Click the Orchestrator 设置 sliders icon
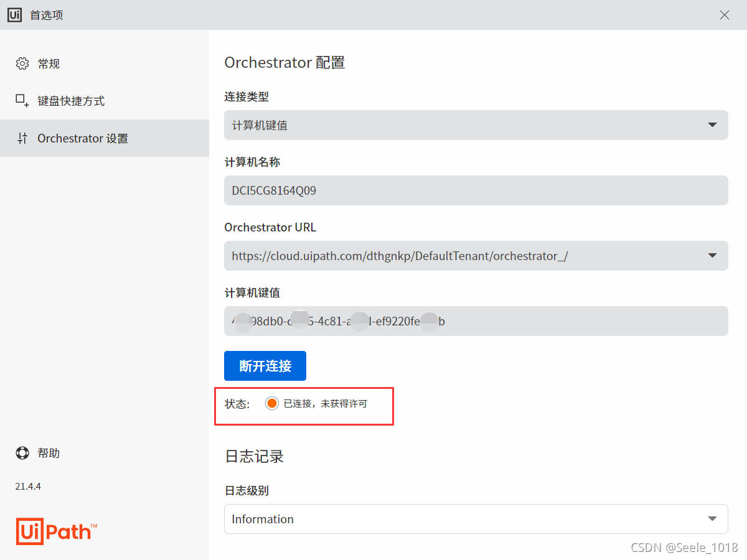Screen dimensions: 747x560 pos(22,138)
